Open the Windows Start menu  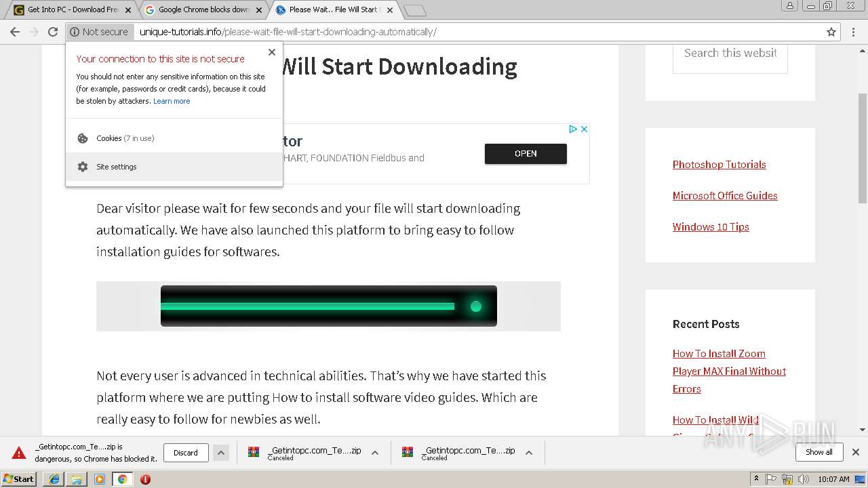18,479
